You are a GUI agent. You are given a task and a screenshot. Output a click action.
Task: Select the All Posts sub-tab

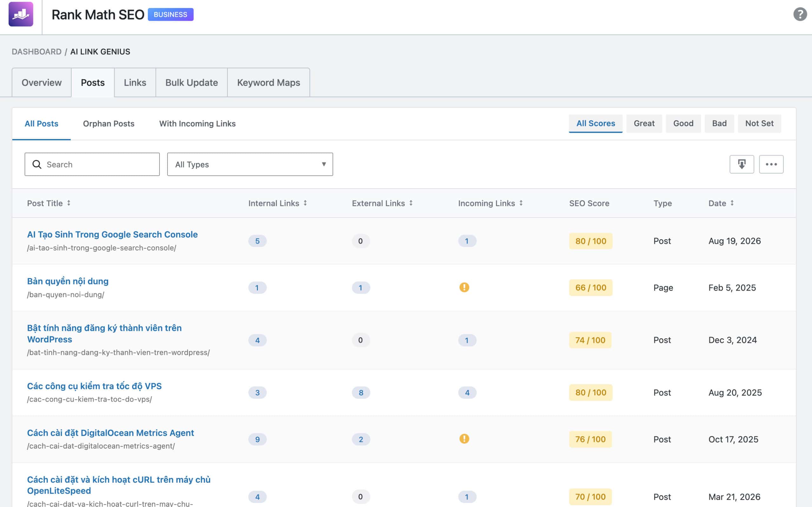tap(42, 124)
